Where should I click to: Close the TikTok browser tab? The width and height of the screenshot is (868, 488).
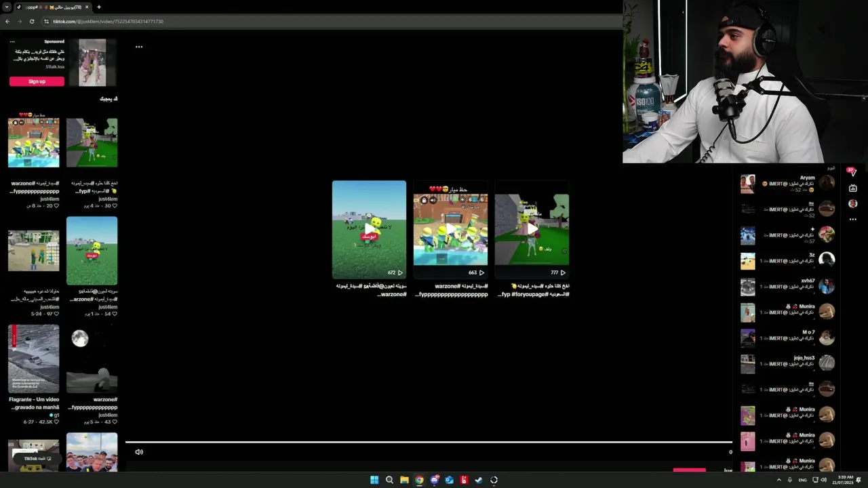click(x=87, y=7)
